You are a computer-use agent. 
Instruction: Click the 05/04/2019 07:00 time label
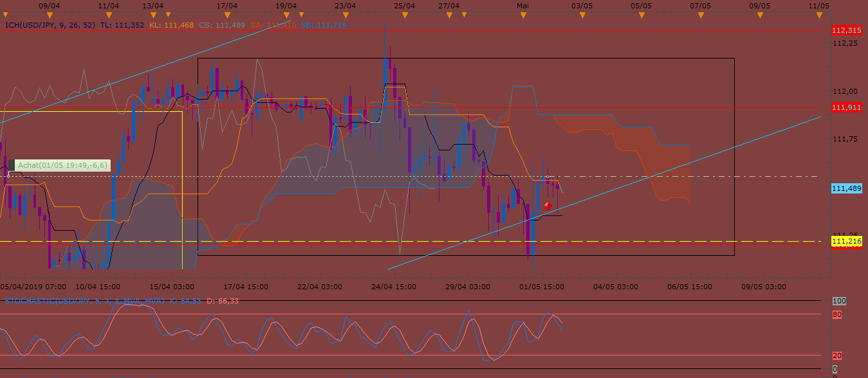click(32, 287)
